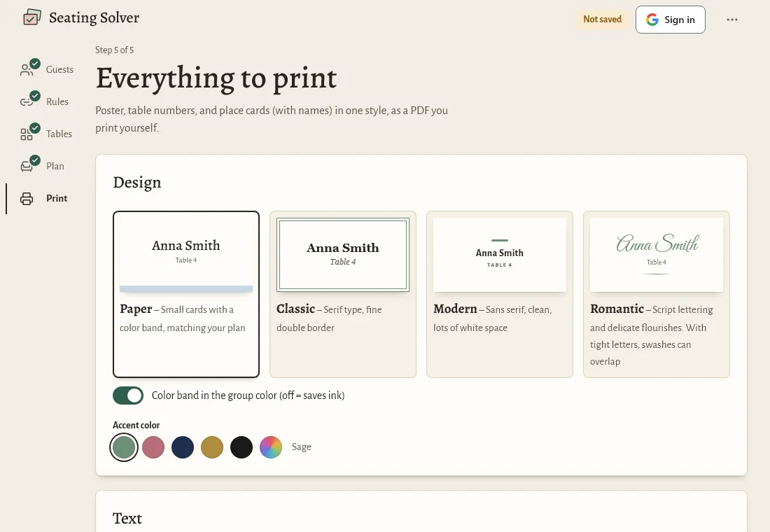Select the Modern design card
The image size is (770, 532).
tap(499, 294)
